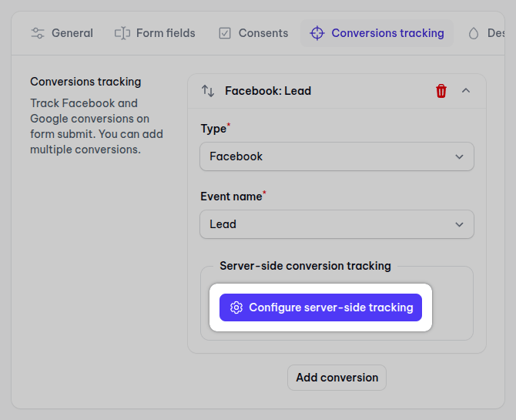The width and height of the screenshot is (516, 420).
Task: Click the reorder arrows icon beside Facebook: Lead
Action: tap(208, 91)
